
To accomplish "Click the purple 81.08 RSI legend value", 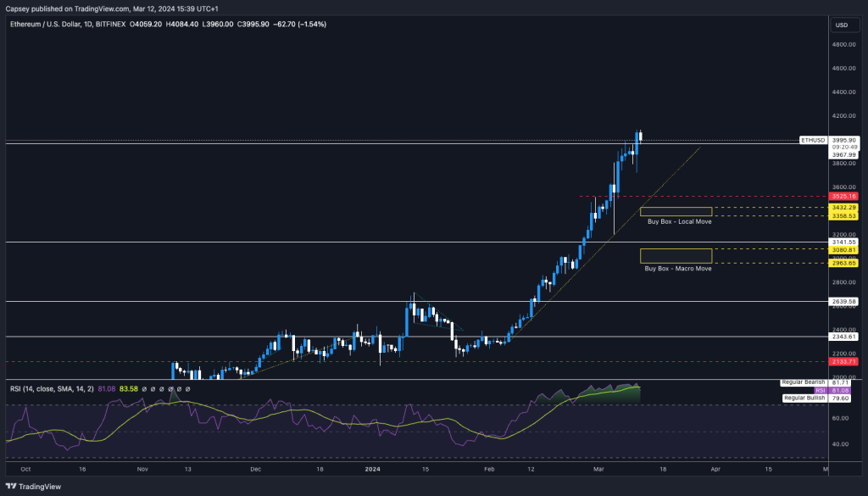I will pos(107,389).
